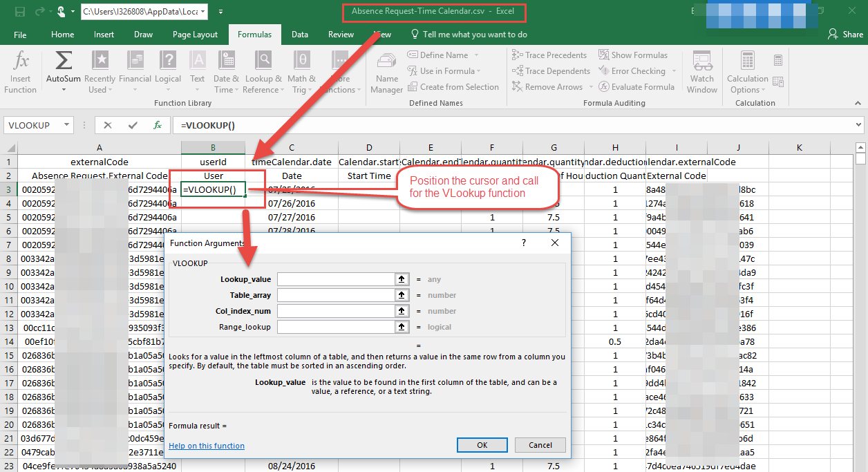Click the Touch/Mouse Mode icon
Image resolution: width=868 pixels, height=472 pixels.
(x=63, y=11)
